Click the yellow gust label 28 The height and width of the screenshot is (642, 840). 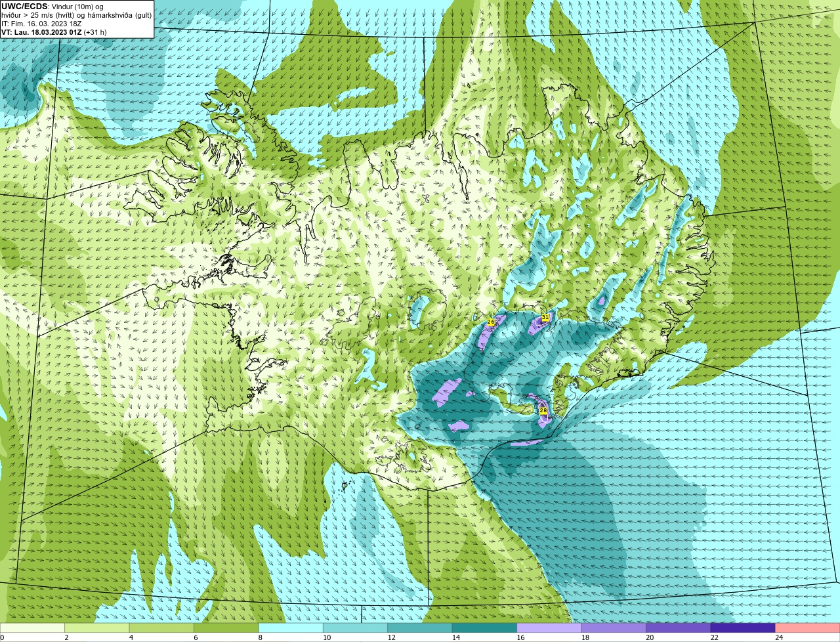[x=543, y=411]
